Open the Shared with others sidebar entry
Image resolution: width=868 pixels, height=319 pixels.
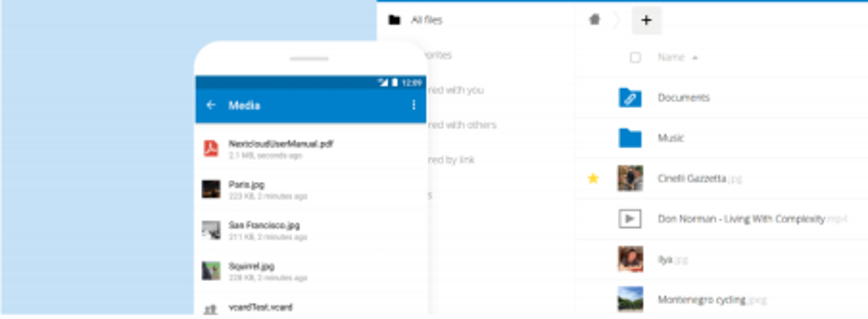click(462, 125)
